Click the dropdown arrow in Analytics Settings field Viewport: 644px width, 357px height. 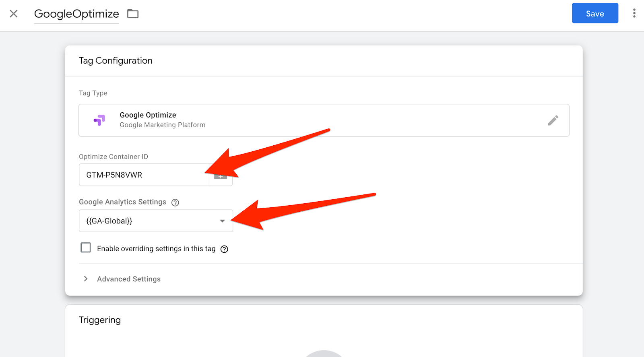tap(222, 221)
